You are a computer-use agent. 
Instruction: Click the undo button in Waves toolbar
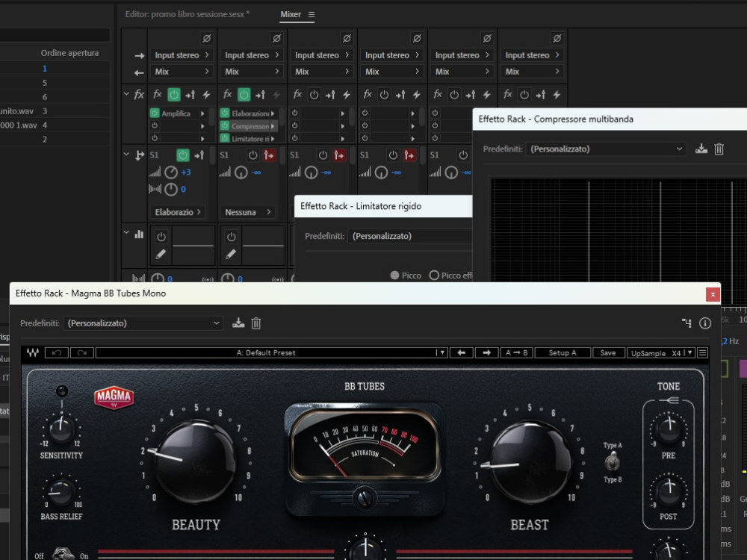click(x=57, y=353)
